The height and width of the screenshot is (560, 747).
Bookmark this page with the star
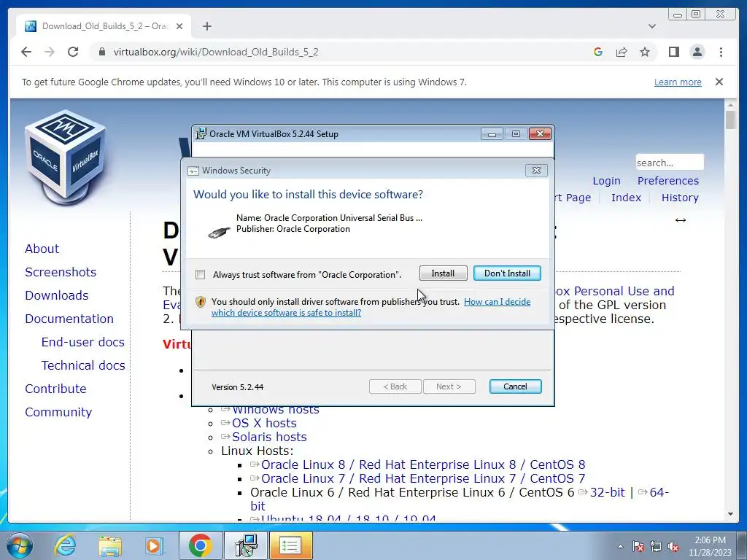[645, 52]
